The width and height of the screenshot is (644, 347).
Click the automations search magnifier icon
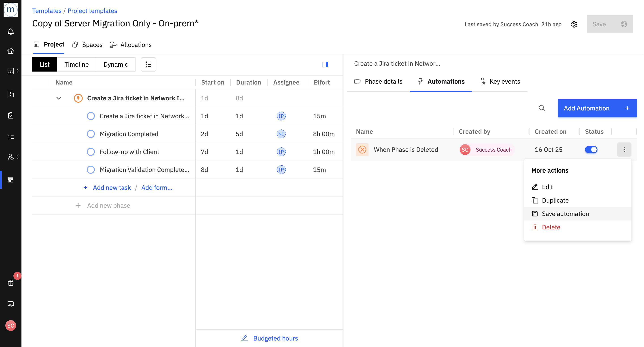click(x=542, y=108)
